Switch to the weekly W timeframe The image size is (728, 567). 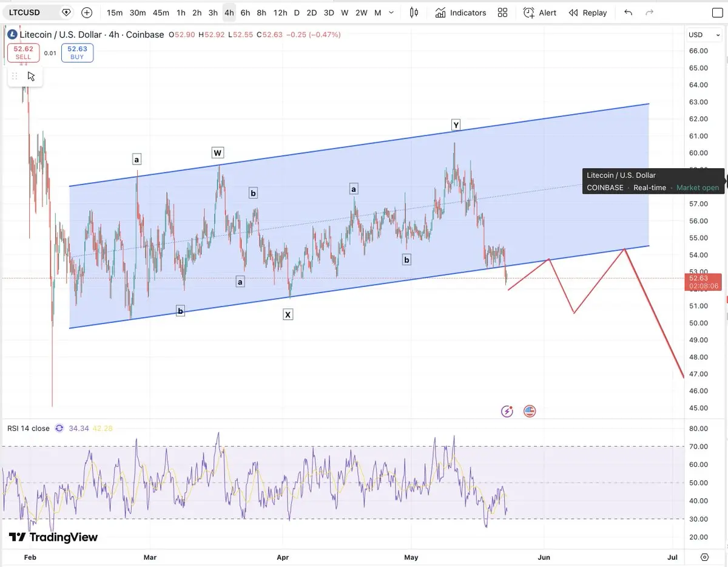point(345,13)
